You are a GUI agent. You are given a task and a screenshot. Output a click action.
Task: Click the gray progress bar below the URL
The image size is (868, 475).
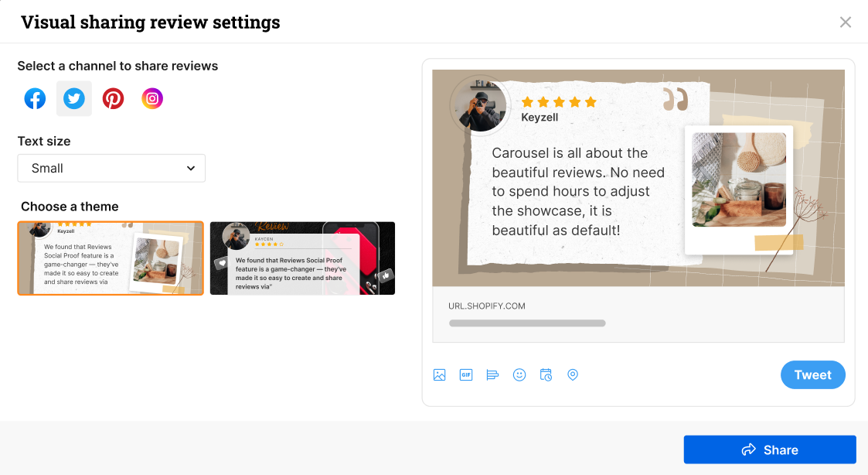pyautogui.click(x=527, y=323)
